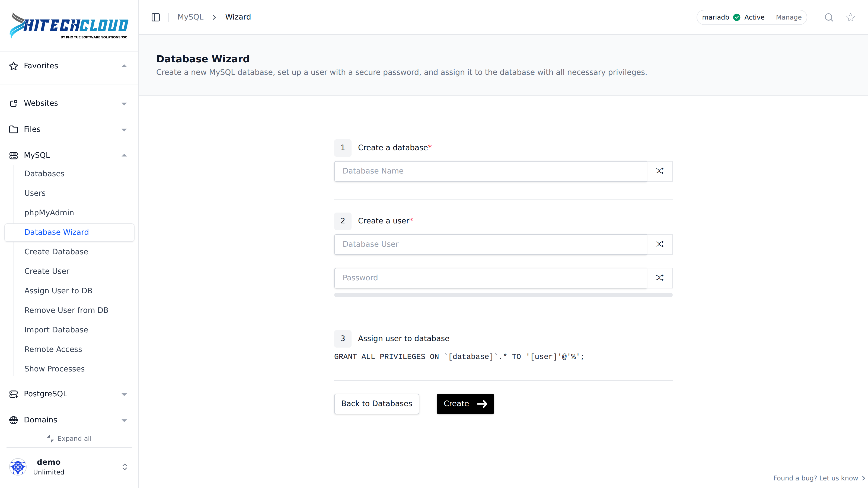Open Remove User from DB

click(66, 310)
